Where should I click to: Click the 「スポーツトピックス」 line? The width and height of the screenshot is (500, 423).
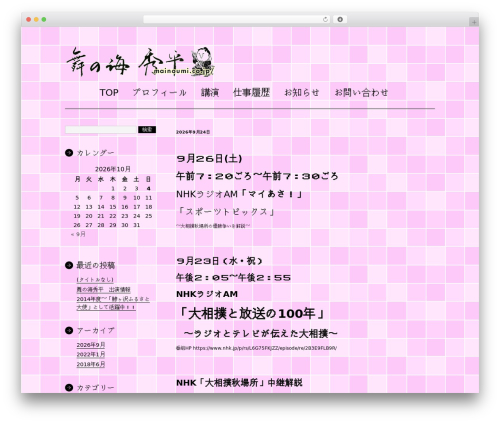[x=226, y=212]
